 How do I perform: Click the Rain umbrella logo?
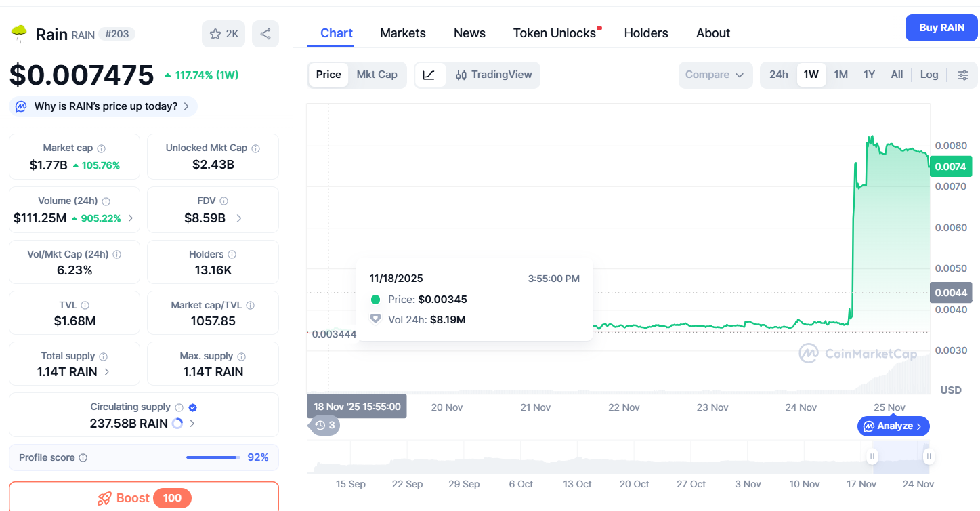coord(19,33)
